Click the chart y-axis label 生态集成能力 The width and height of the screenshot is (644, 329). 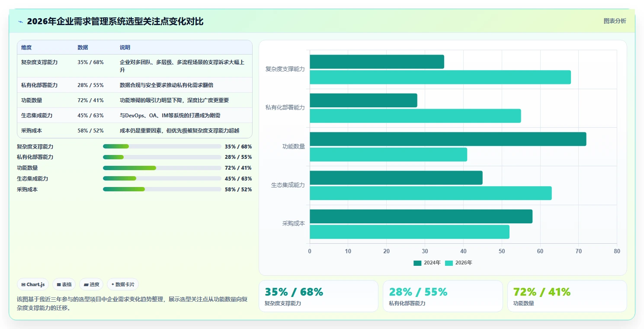pyautogui.click(x=288, y=185)
